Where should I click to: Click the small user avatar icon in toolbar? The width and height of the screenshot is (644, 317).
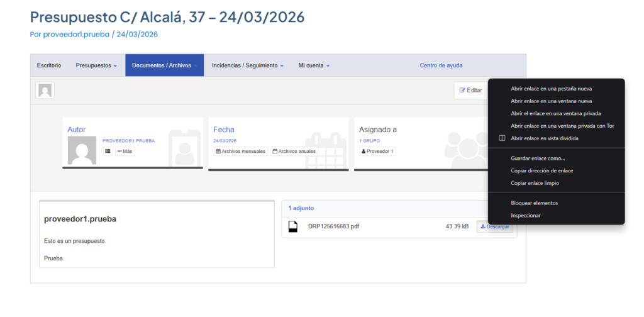(x=45, y=91)
